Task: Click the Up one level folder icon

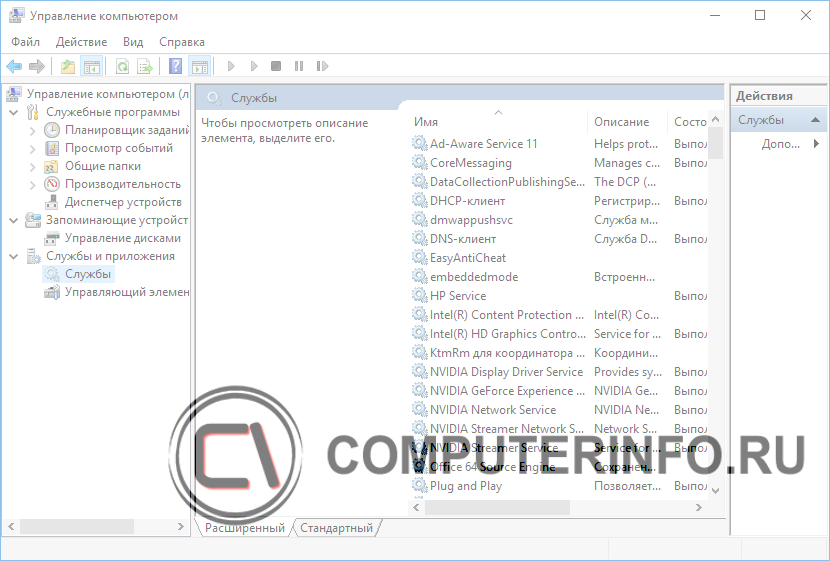Action: [68, 66]
